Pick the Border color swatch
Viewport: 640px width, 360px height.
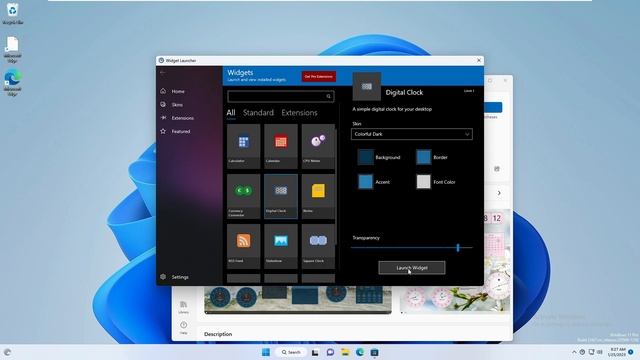point(424,157)
